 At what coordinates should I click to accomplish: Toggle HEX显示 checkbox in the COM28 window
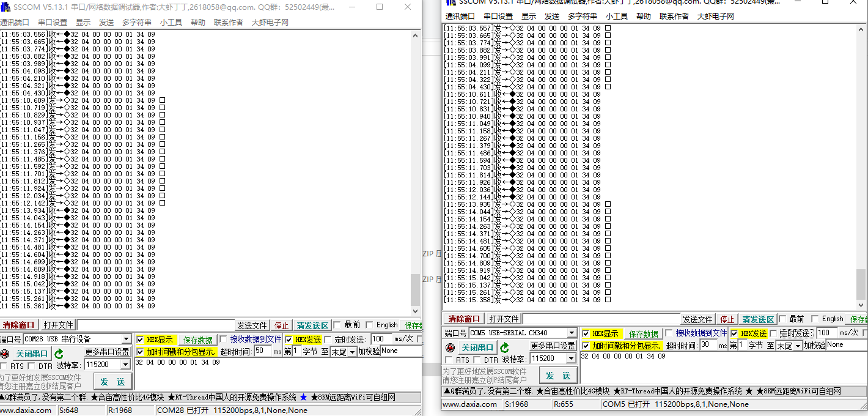tap(141, 340)
